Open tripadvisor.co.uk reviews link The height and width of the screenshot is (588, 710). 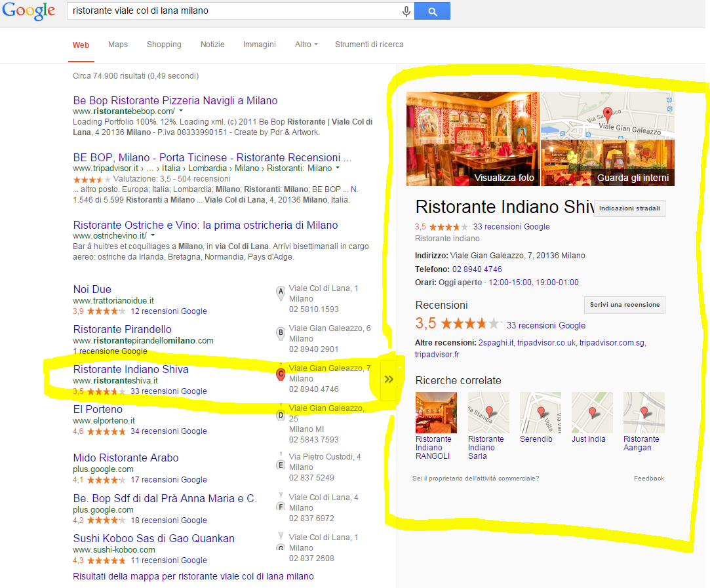click(547, 343)
